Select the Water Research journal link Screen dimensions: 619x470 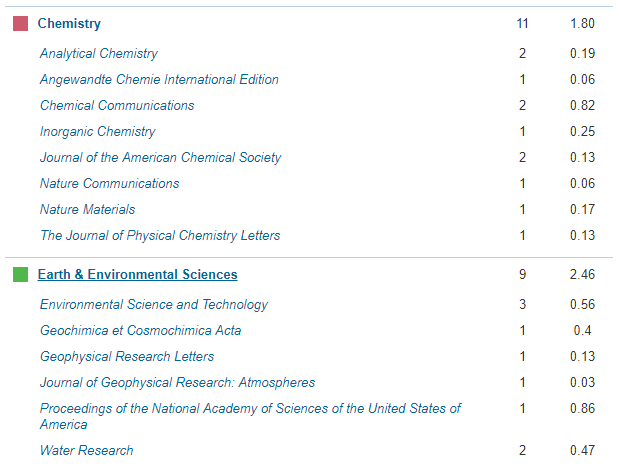[87, 451]
